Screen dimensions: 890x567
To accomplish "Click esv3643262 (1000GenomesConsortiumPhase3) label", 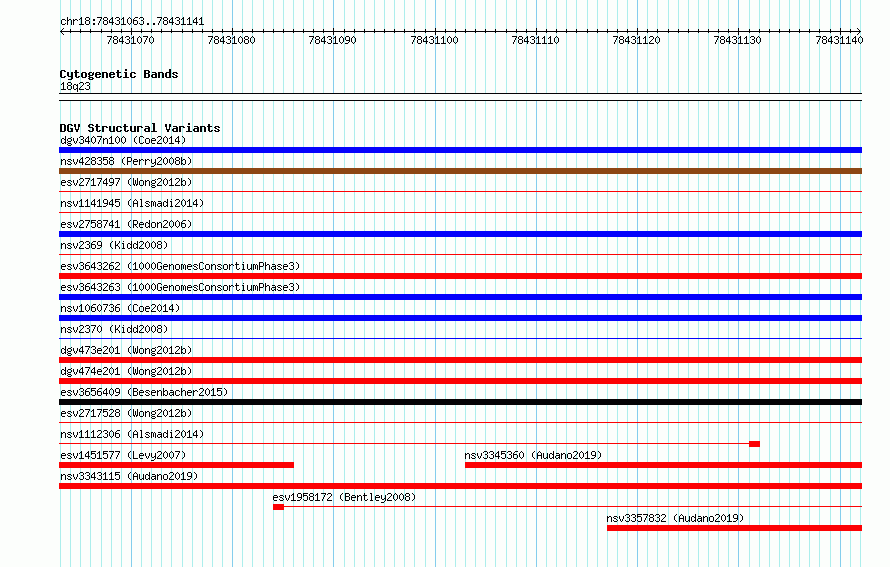I will pos(180,266).
